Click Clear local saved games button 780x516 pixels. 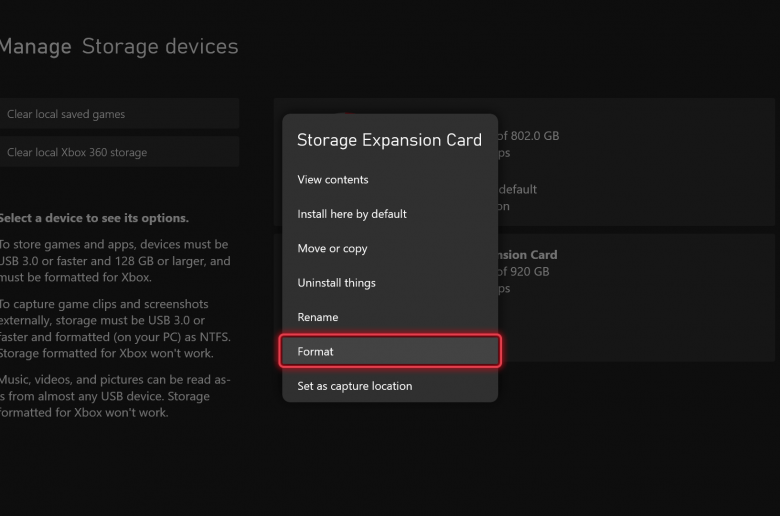(x=119, y=114)
